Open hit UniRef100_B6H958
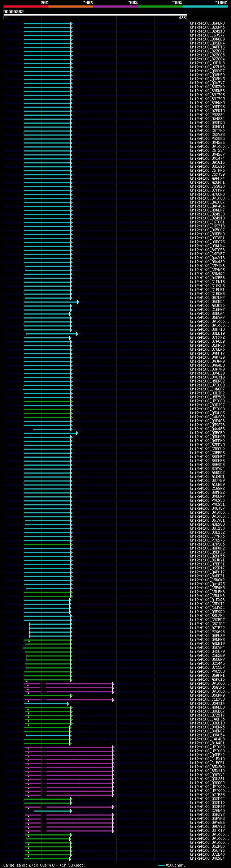231x868 pixels. pos(207,465)
